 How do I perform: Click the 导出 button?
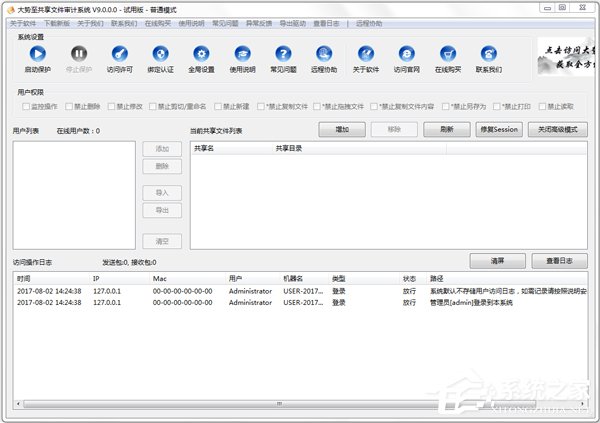click(x=162, y=211)
